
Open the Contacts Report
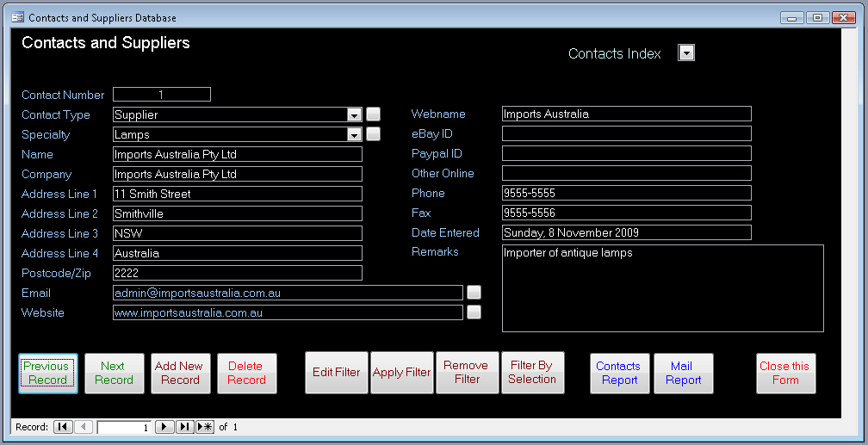(x=619, y=374)
